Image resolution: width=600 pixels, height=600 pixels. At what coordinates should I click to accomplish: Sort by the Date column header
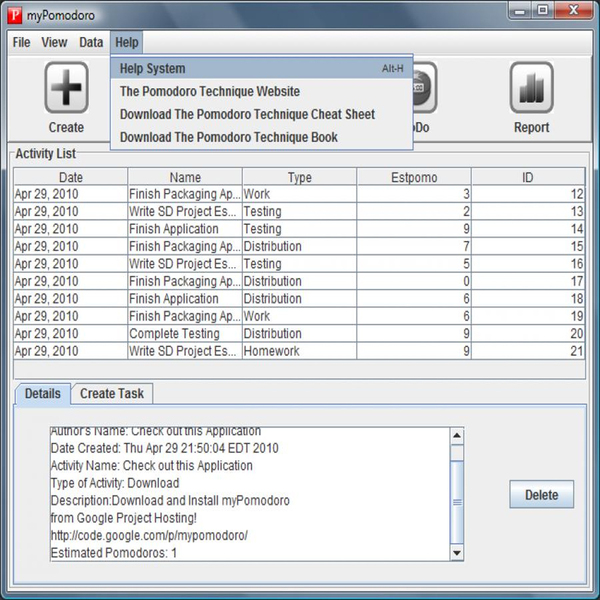tap(71, 177)
